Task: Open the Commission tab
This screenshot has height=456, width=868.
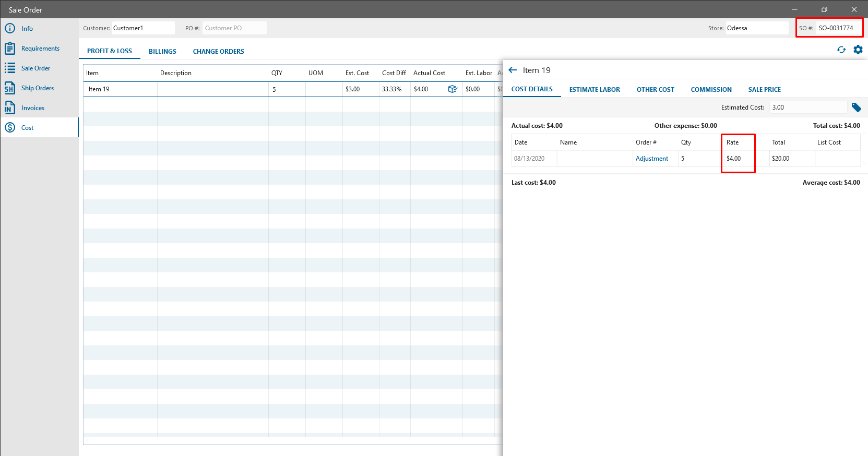Action: coord(711,90)
